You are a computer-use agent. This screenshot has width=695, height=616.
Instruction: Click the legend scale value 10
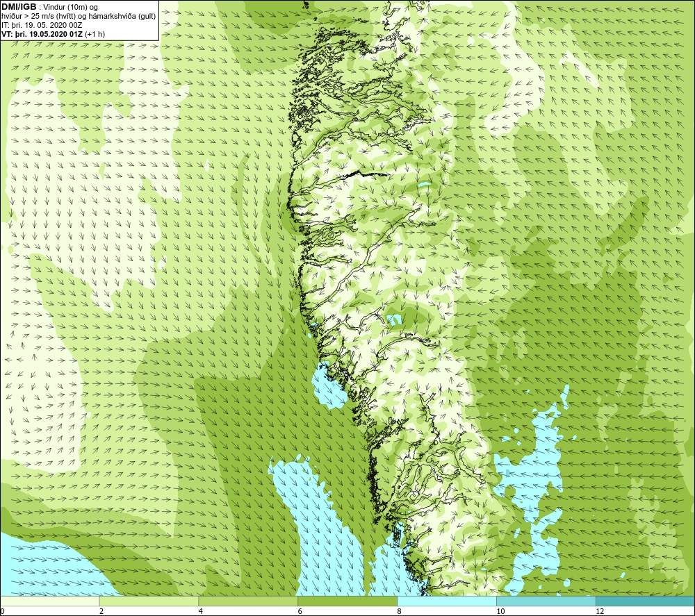coord(500,611)
